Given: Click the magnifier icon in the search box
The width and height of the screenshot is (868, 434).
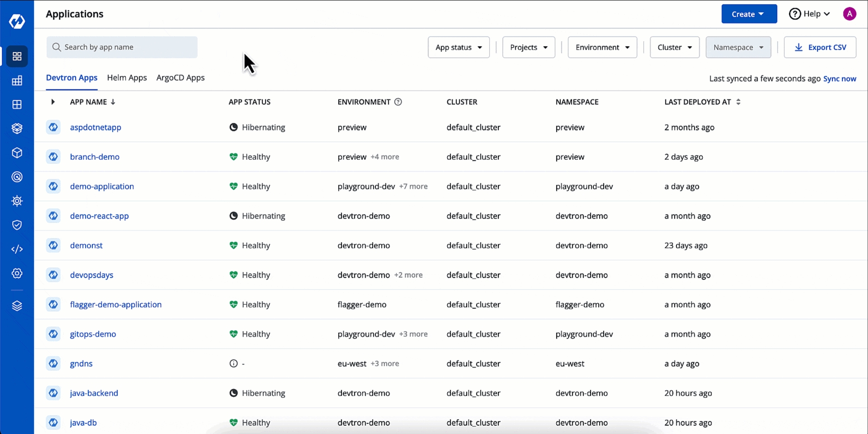Looking at the screenshot, I should (57, 47).
